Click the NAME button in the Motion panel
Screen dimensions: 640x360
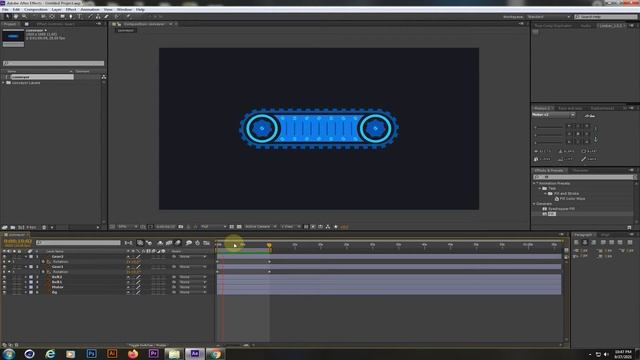pyautogui.click(x=590, y=159)
